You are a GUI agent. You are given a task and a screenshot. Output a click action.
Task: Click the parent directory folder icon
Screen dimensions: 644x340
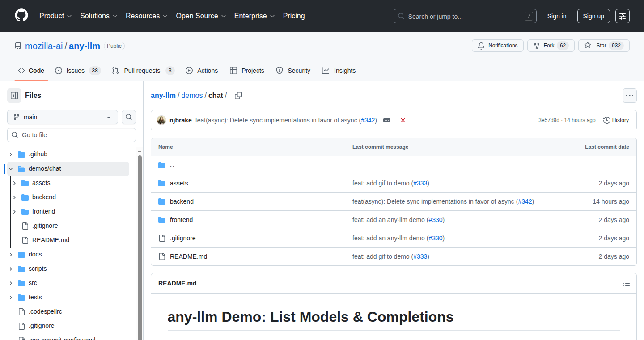(x=162, y=165)
